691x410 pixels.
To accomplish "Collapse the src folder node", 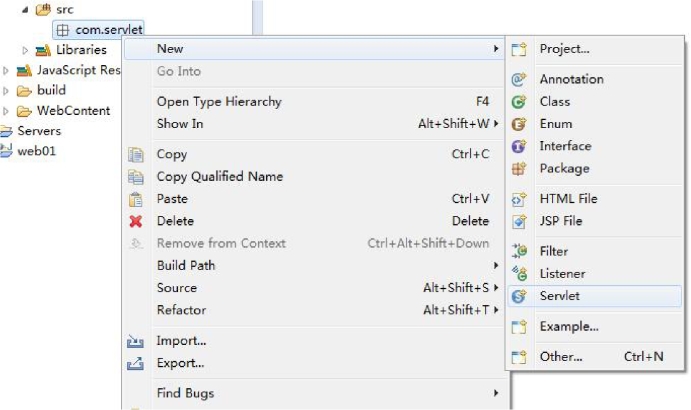I will click(x=25, y=10).
